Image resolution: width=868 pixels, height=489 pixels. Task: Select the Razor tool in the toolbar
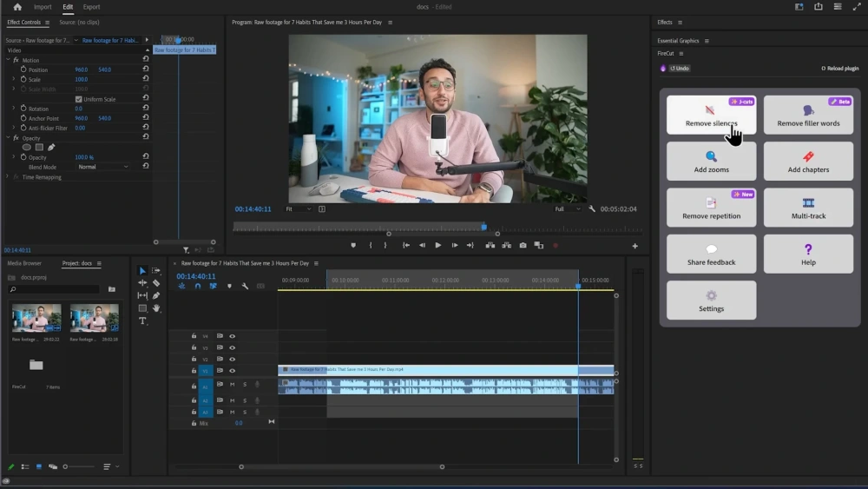click(156, 283)
